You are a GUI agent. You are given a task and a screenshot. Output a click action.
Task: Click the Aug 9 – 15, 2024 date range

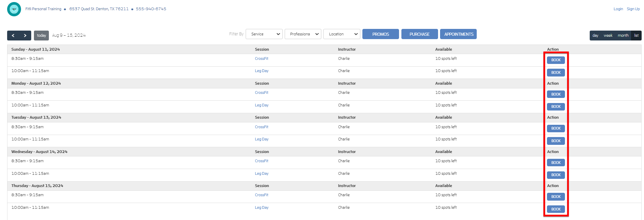pyautogui.click(x=69, y=35)
